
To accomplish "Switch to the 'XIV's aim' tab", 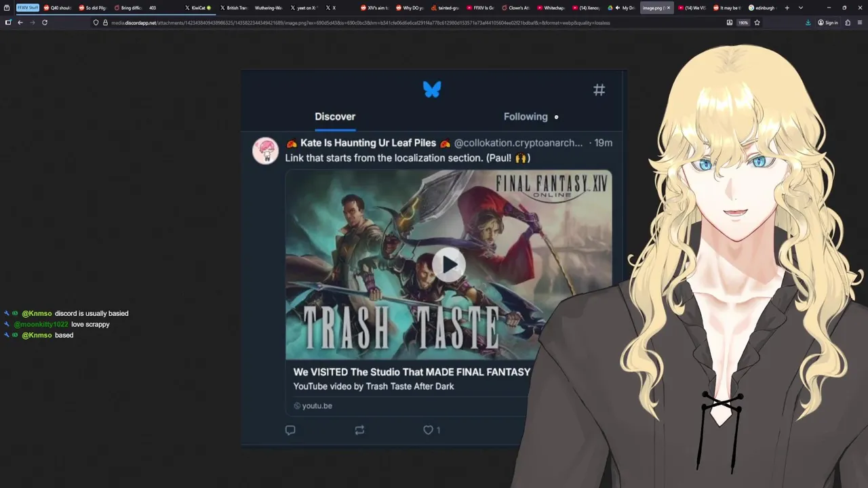I will (x=375, y=7).
